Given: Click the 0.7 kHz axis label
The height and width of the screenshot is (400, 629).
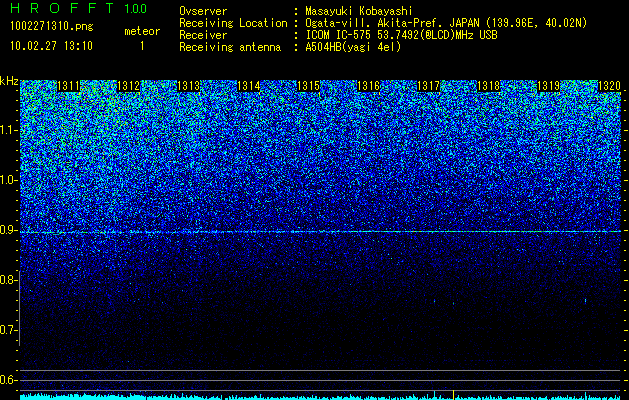Looking at the screenshot, I should pyautogui.click(x=8, y=330).
